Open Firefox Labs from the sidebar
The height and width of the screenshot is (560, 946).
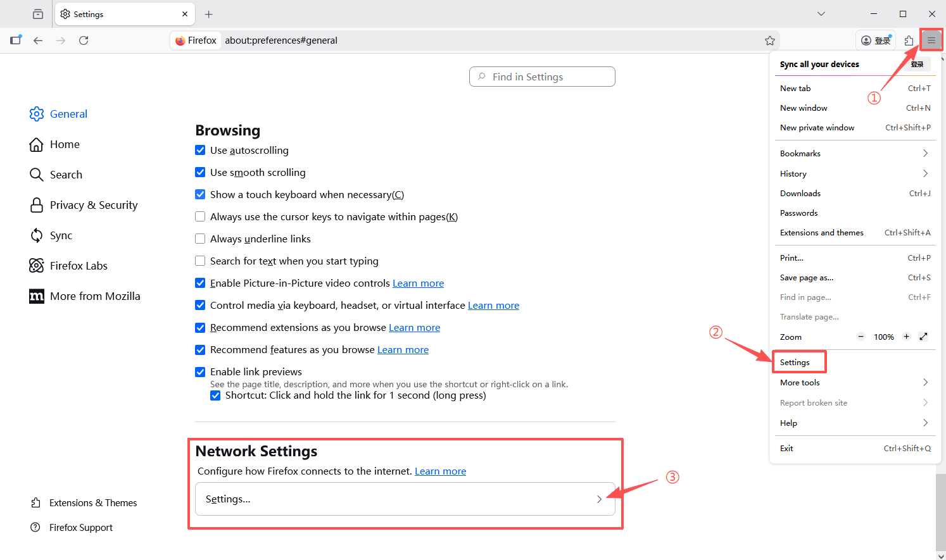point(79,265)
